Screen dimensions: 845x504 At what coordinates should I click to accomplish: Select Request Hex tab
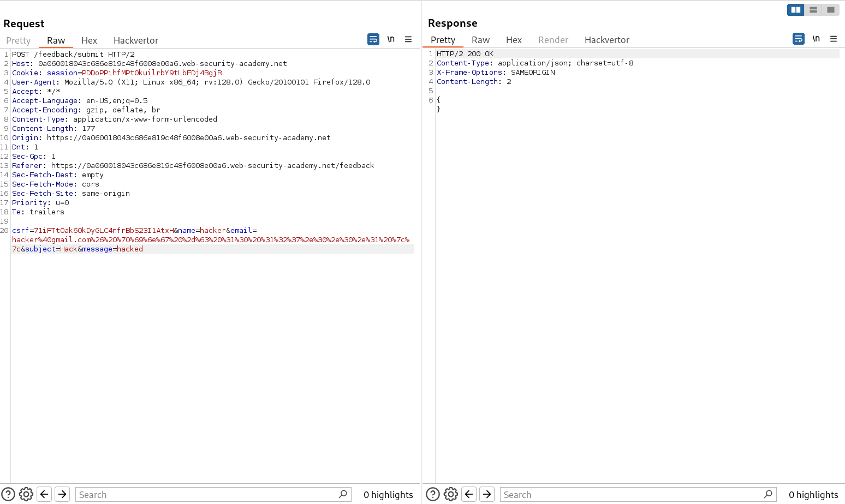point(89,40)
